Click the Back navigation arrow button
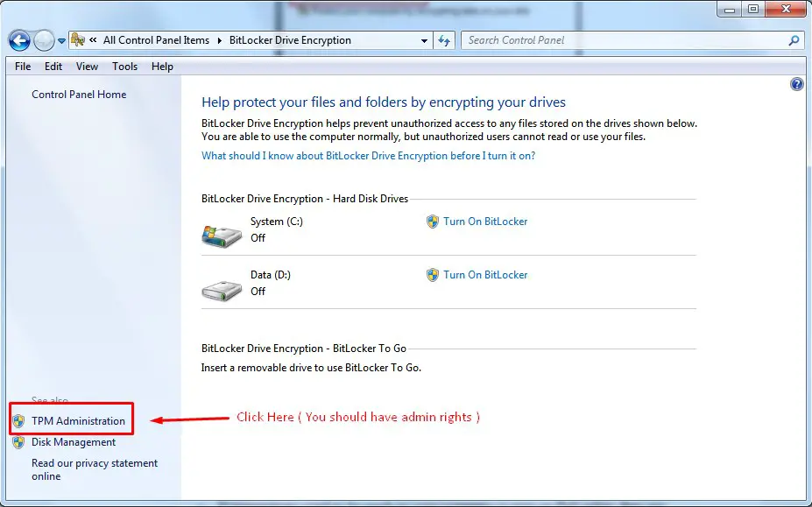This screenshot has height=507, width=812. coord(19,40)
